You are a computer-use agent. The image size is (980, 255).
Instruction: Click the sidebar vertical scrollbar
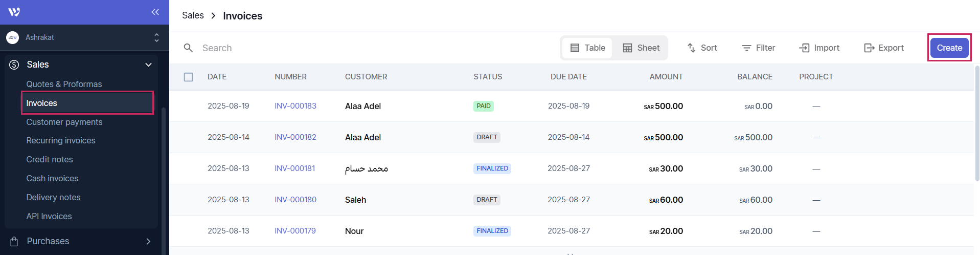pos(164,179)
